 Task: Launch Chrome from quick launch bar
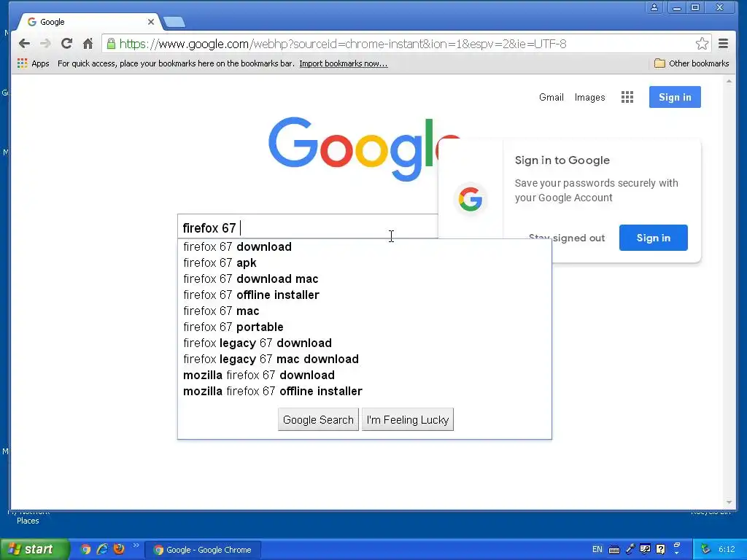tap(85, 549)
